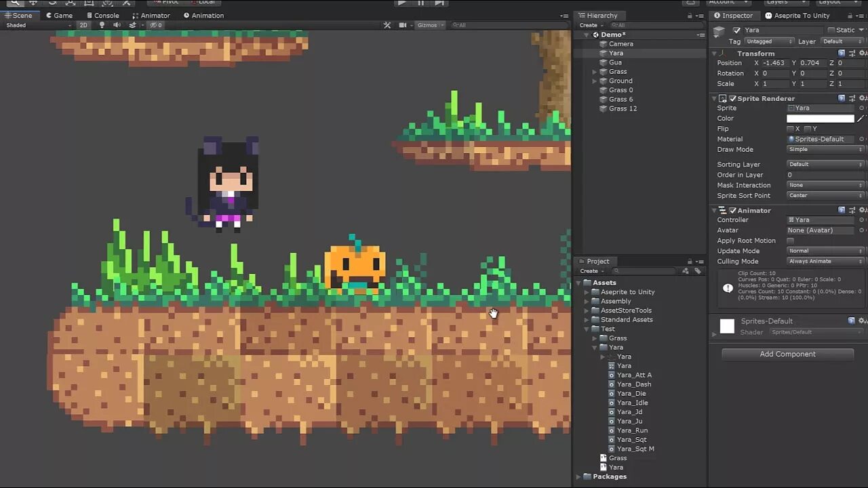Screen dimensions: 868x488
Task: Click the Play button in top toolbar
Action: pos(402,3)
